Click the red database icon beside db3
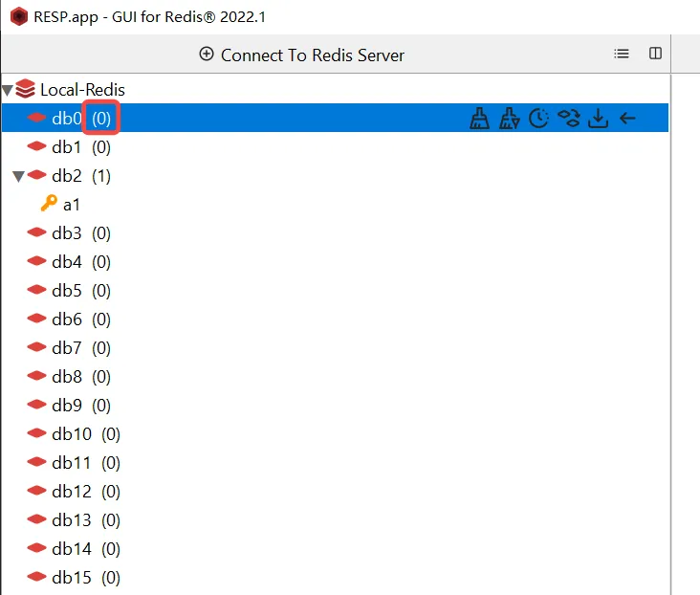This screenshot has width=700, height=595. [x=36, y=232]
